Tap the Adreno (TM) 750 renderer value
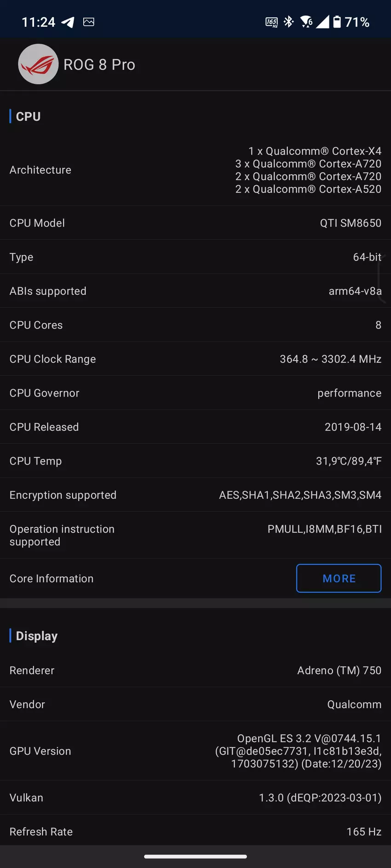The width and height of the screenshot is (391, 868). (339, 670)
